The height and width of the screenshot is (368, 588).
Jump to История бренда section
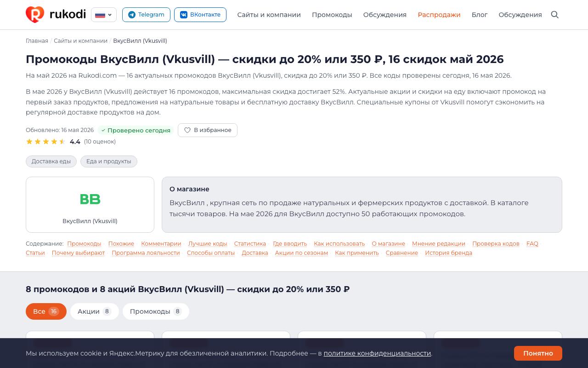(x=448, y=253)
